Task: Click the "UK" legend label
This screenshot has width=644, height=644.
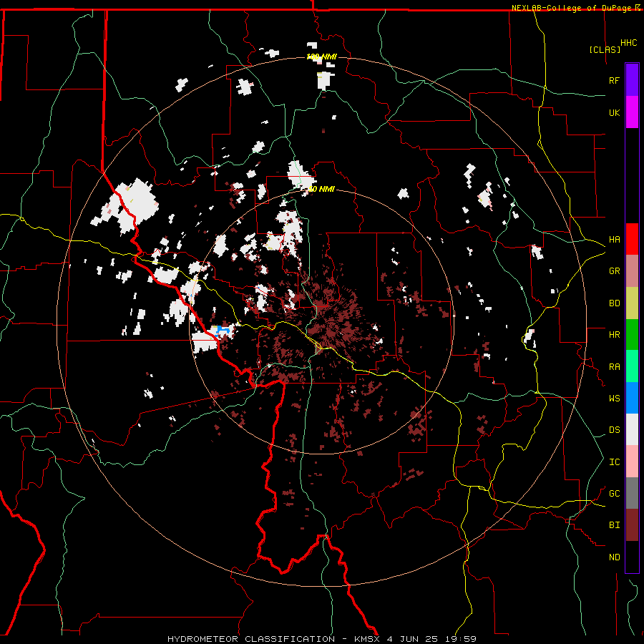Action: click(x=614, y=112)
